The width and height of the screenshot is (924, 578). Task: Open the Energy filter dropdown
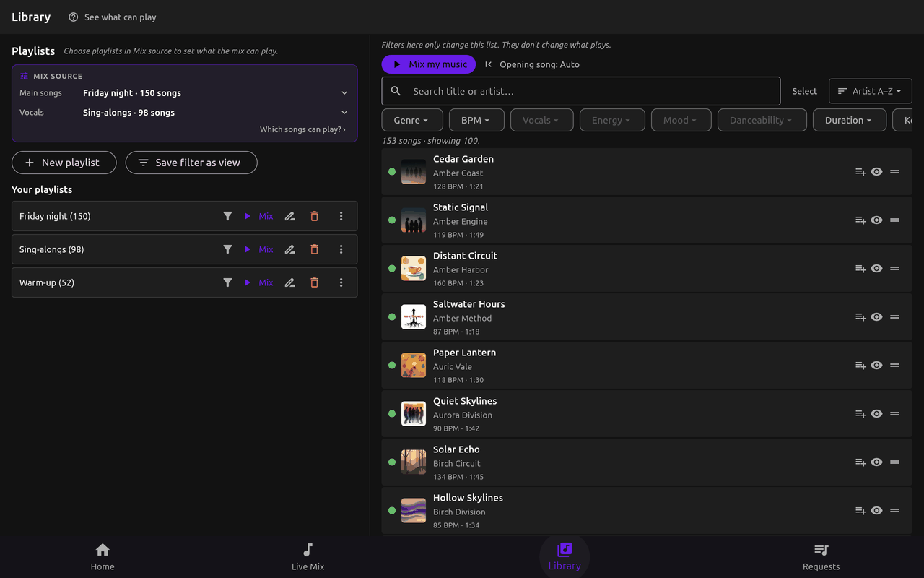coord(612,120)
